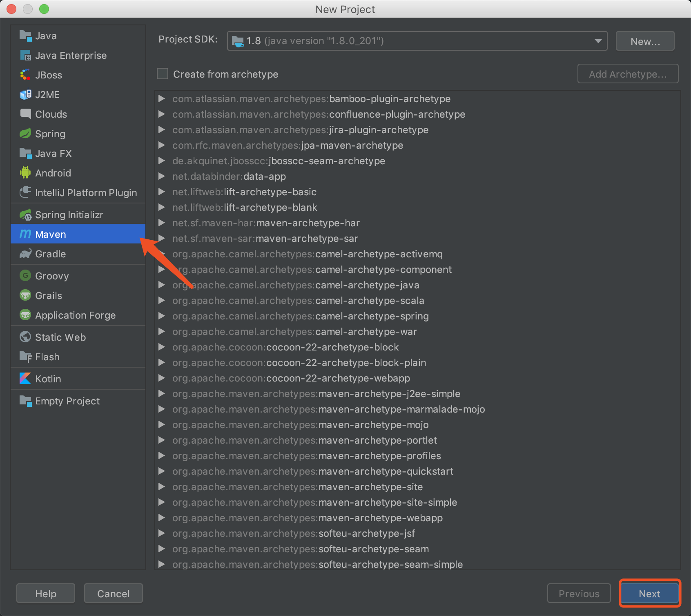Select maven-archetype-har row text

click(266, 223)
